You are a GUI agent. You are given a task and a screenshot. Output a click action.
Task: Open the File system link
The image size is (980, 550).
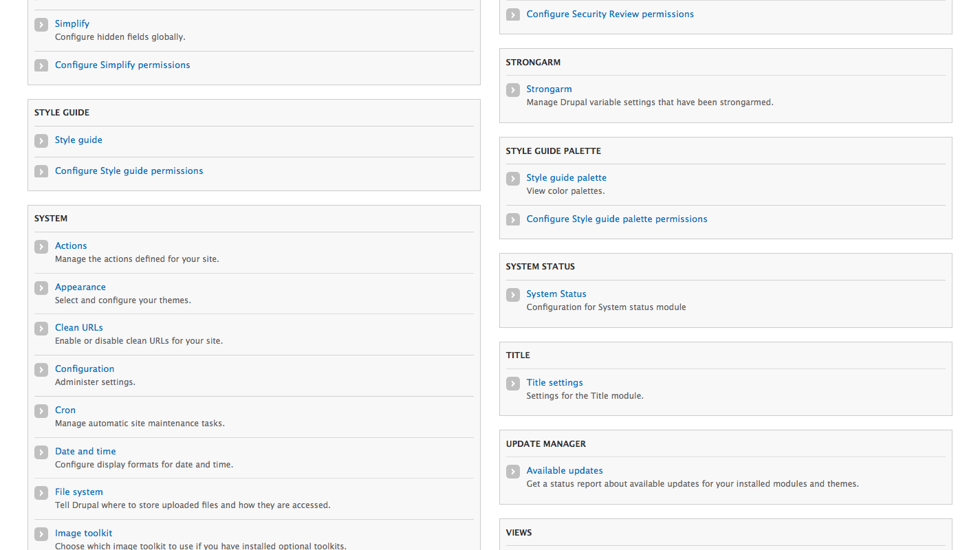pos(79,492)
